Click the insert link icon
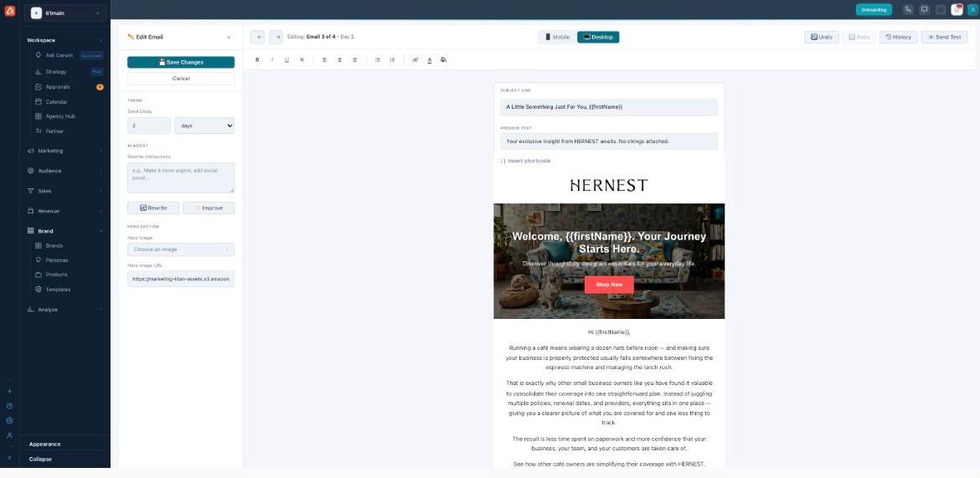Screen dimensions: 980x478 (x=415, y=60)
